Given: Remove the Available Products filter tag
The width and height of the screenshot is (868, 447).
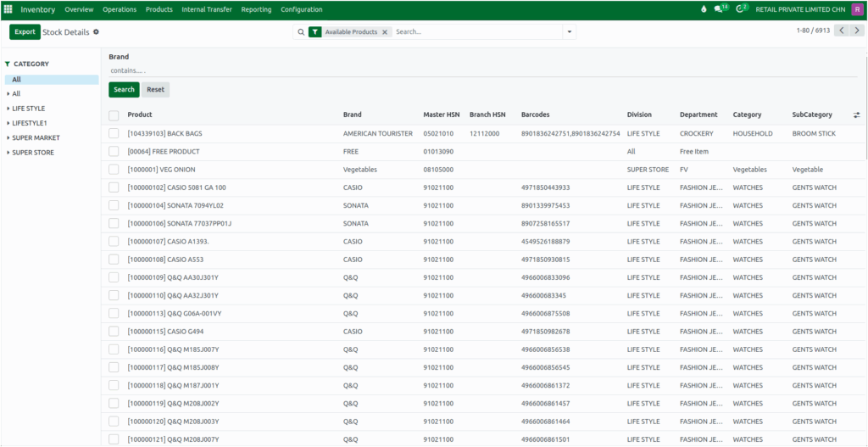Looking at the screenshot, I should [385, 32].
